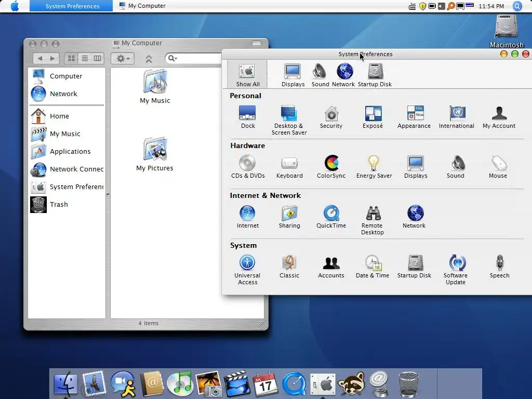Open the Macintosh hard drive desktop icon
532x399 pixels.
(506, 31)
